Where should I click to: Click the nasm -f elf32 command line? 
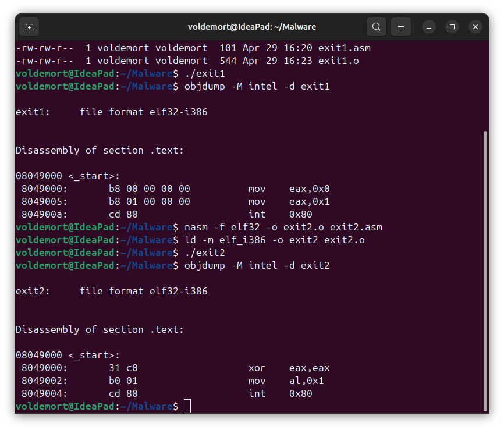point(283,227)
